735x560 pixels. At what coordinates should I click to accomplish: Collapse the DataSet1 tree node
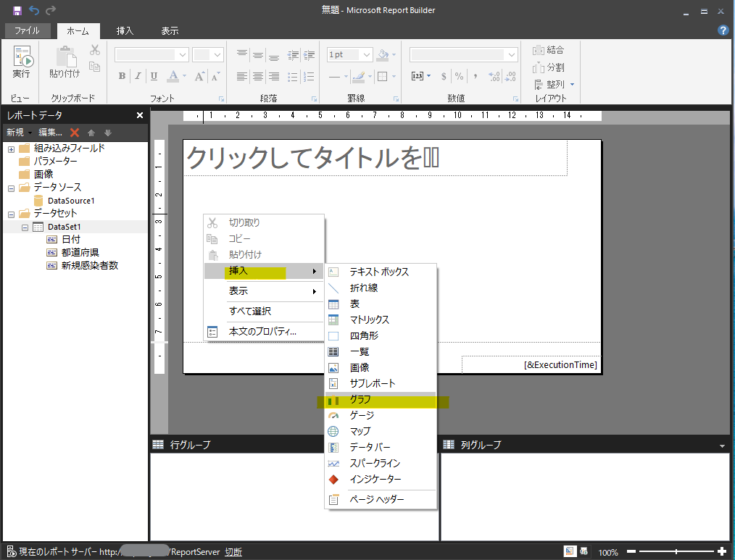(25, 227)
